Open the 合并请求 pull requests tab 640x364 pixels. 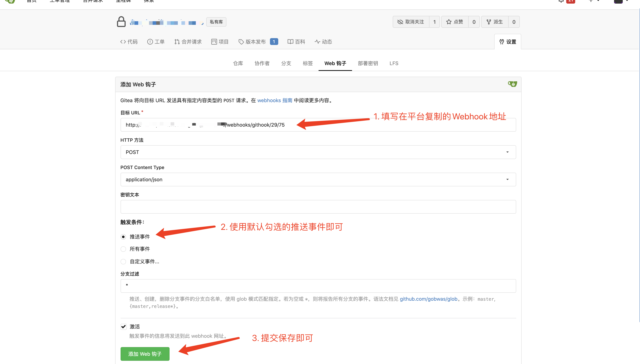tap(188, 42)
